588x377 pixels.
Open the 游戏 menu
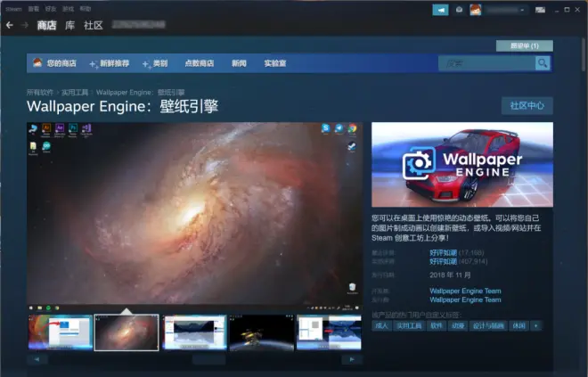point(68,9)
